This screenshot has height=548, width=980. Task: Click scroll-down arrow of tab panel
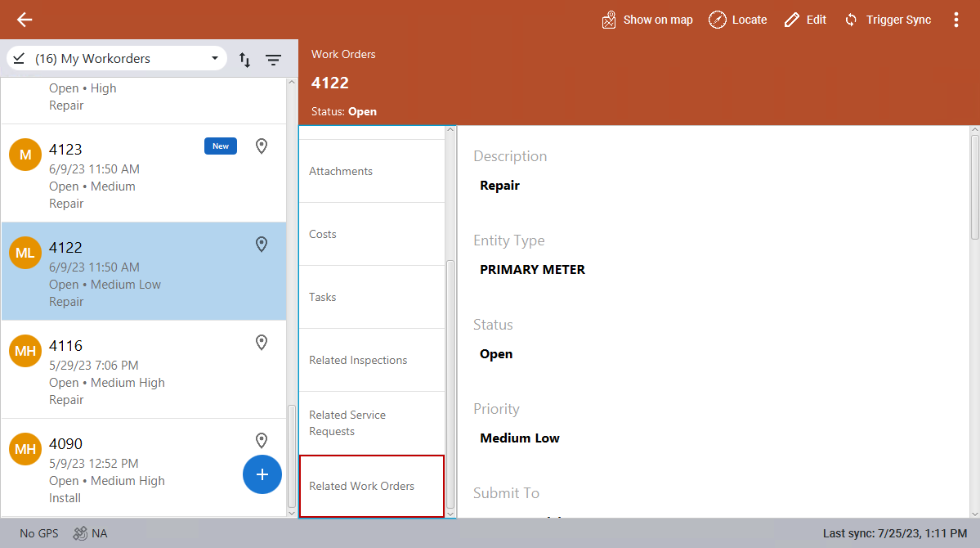[450, 514]
